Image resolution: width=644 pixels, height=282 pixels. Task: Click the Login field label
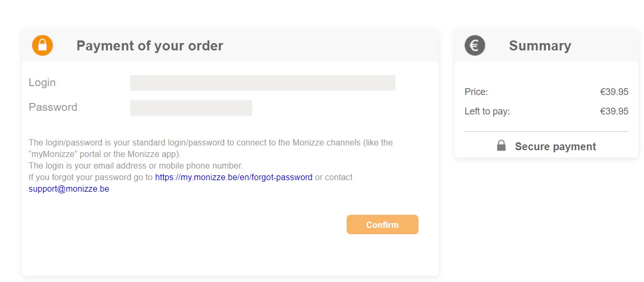[x=42, y=82]
